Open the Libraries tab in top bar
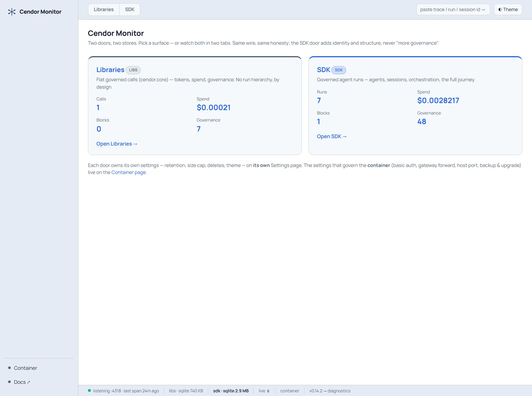532x396 pixels. click(x=104, y=9)
